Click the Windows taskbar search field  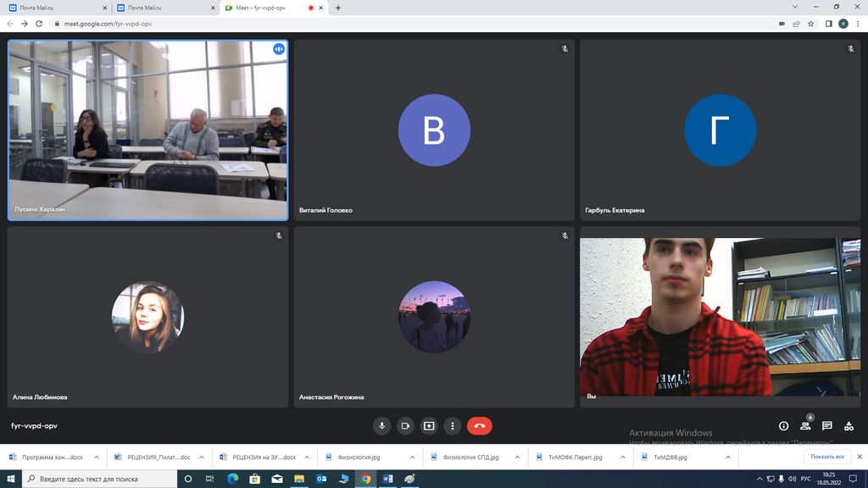[x=102, y=479]
